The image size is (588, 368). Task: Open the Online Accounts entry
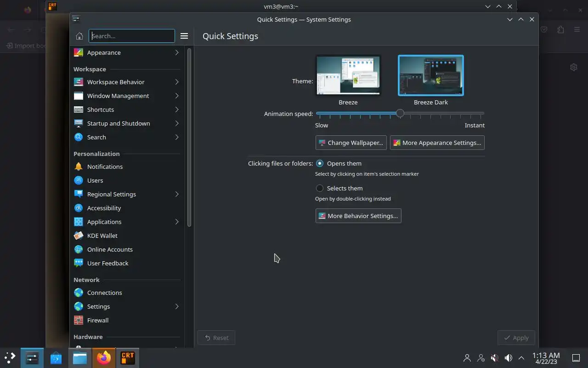[x=127, y=249]
